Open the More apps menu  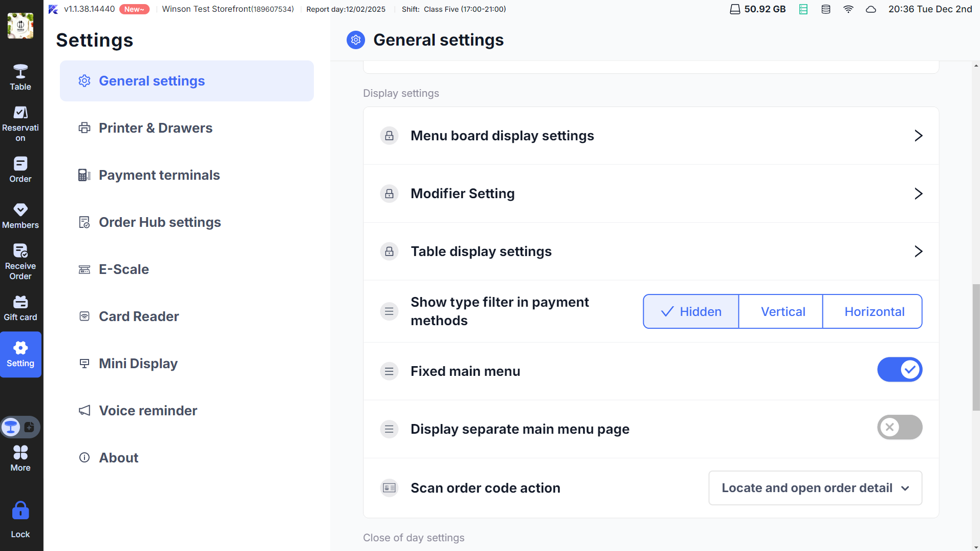coord(20,458)
